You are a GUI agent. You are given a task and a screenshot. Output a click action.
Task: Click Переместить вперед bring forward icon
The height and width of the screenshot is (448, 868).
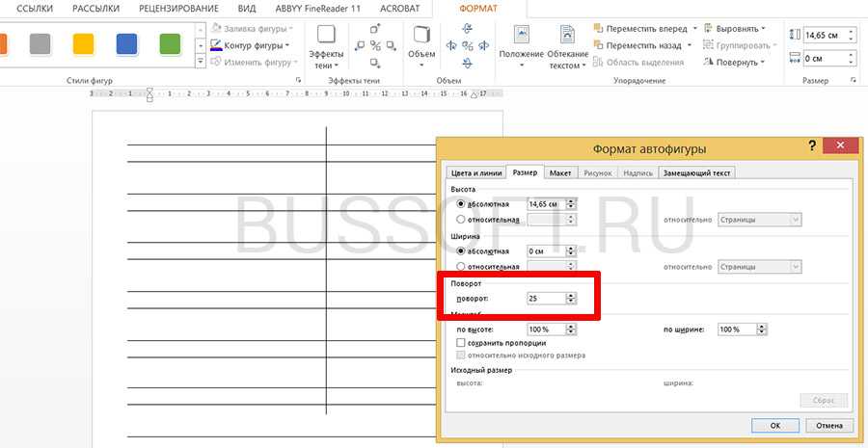coord(599,29)
